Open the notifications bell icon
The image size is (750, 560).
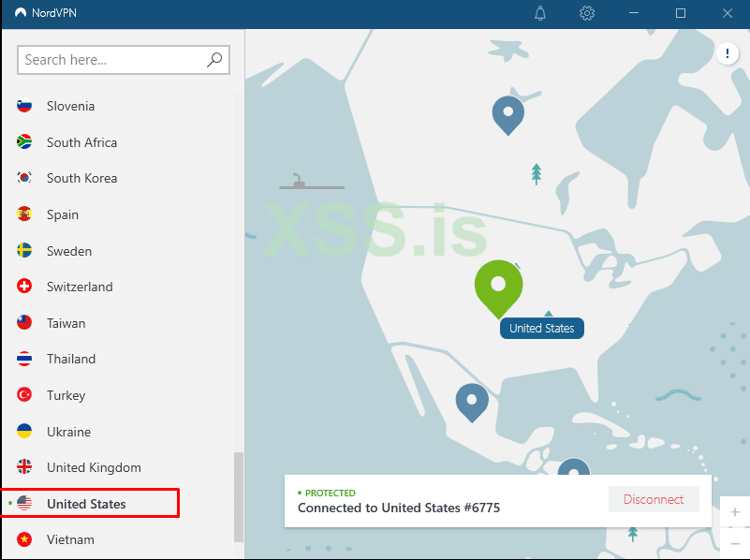tap(540, 13)
